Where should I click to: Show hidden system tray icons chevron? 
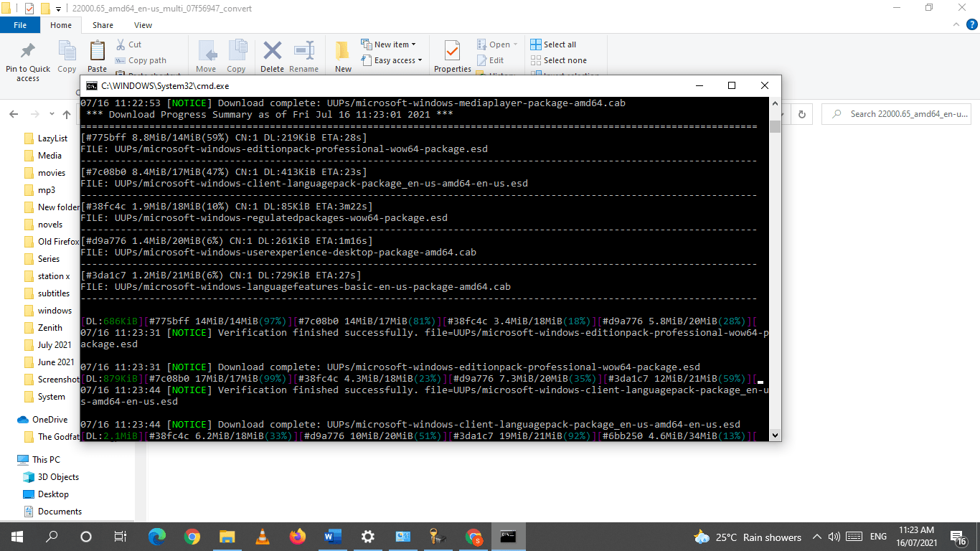[816, 537]
